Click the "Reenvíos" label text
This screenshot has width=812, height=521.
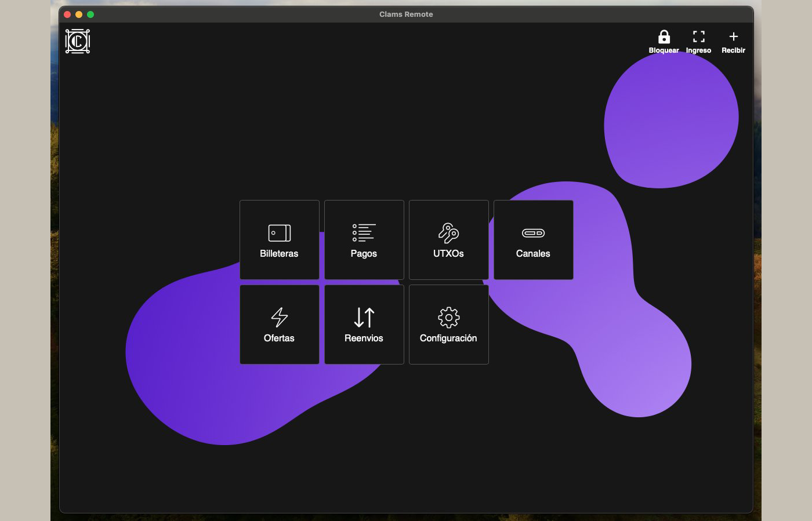coord(364,338)
